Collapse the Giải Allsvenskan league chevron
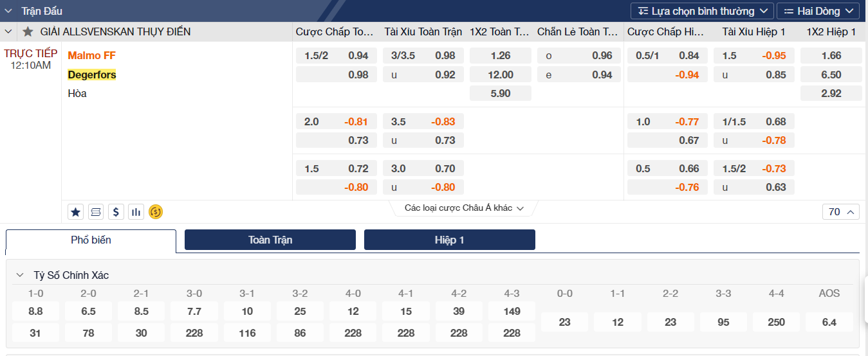The height and width of the screenshot is (356, 868). [8, 31]
